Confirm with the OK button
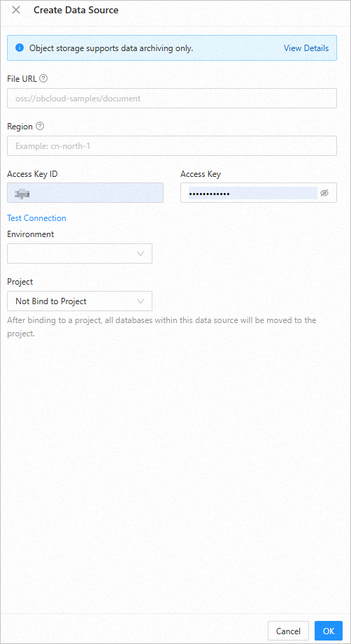This screenshot has height=644, width=351. pyautogui.click(x=329, y=631)
